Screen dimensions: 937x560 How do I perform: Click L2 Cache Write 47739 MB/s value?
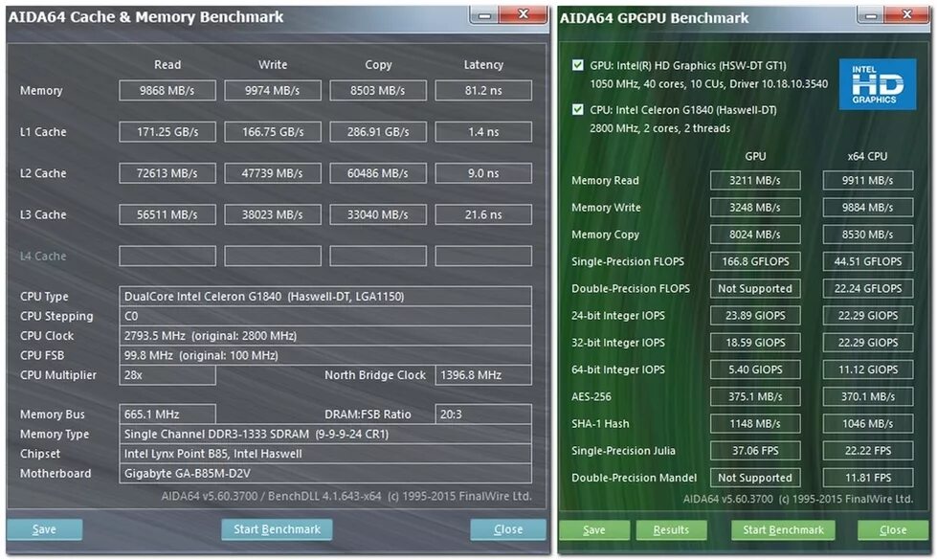point(273,173)
